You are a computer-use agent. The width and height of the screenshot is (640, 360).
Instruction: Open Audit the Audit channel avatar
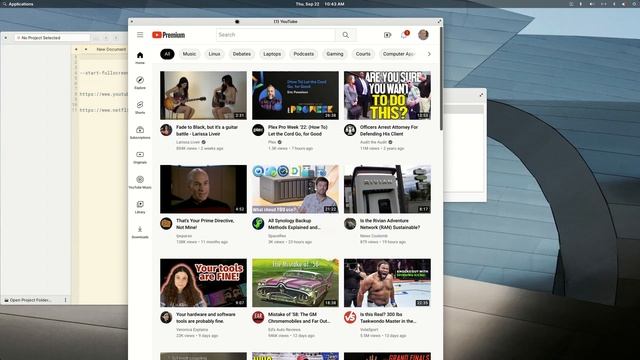pos(350,130)
